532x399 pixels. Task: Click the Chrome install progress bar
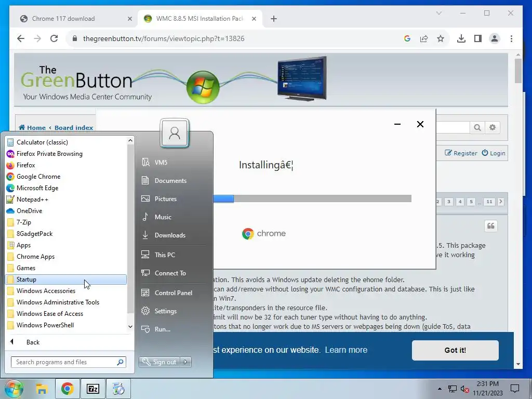pyautogui.click(x=312, y=198)
